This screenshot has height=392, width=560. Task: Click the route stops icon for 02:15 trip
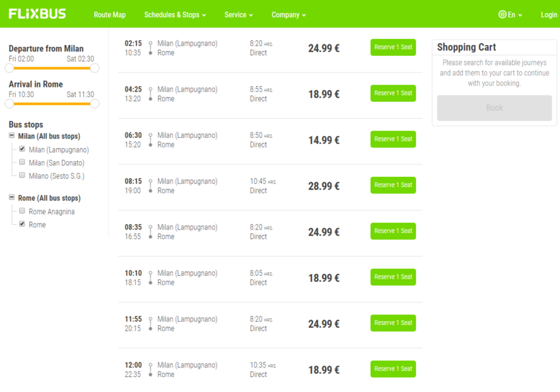click(151, 48)
